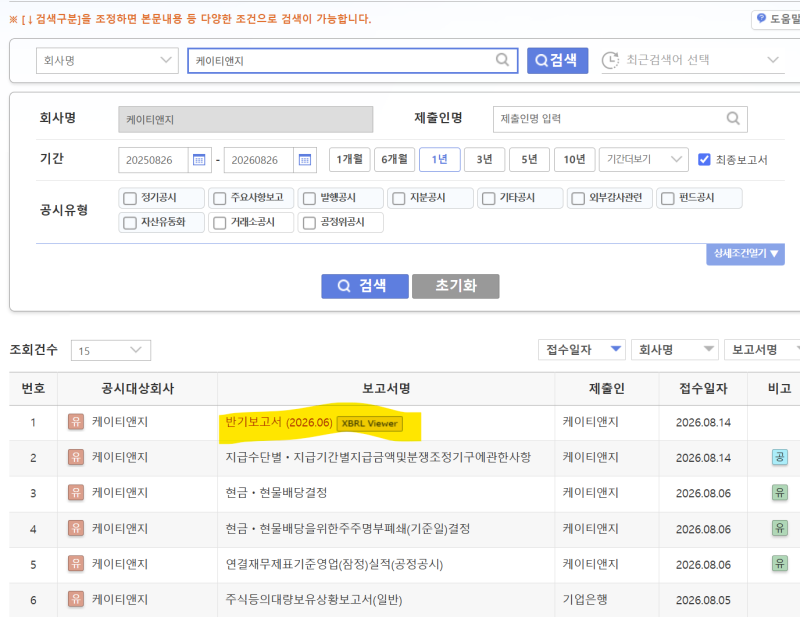Check the 펀드공시 checkbox

(667, 198)
